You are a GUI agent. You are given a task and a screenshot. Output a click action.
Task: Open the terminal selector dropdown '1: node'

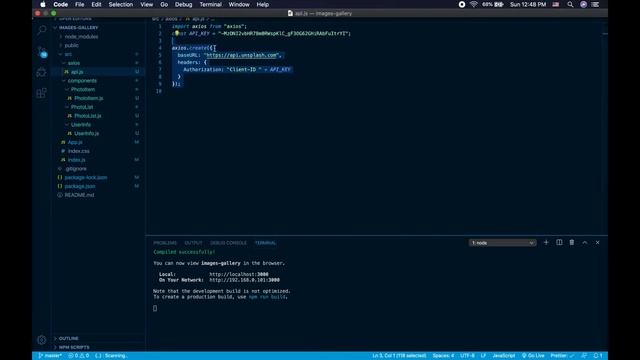502,243
